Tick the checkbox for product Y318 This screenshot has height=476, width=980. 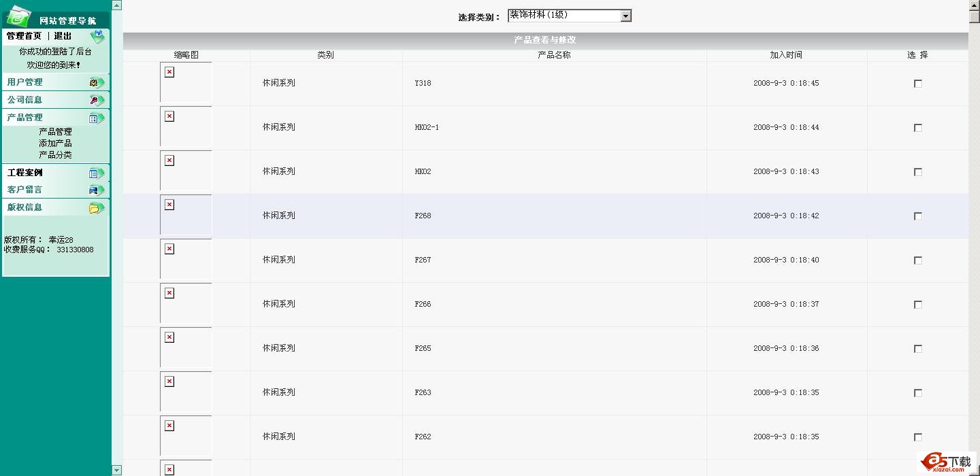tap(917, 84)
